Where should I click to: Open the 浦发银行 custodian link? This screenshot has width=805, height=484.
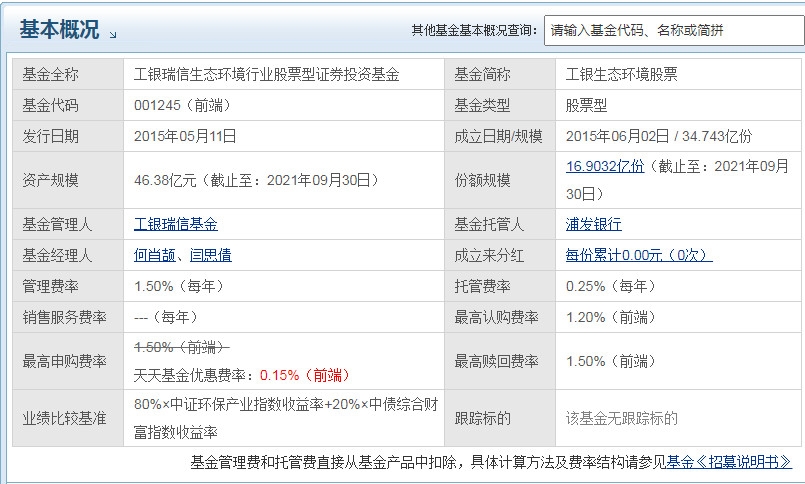click(593, 224)
